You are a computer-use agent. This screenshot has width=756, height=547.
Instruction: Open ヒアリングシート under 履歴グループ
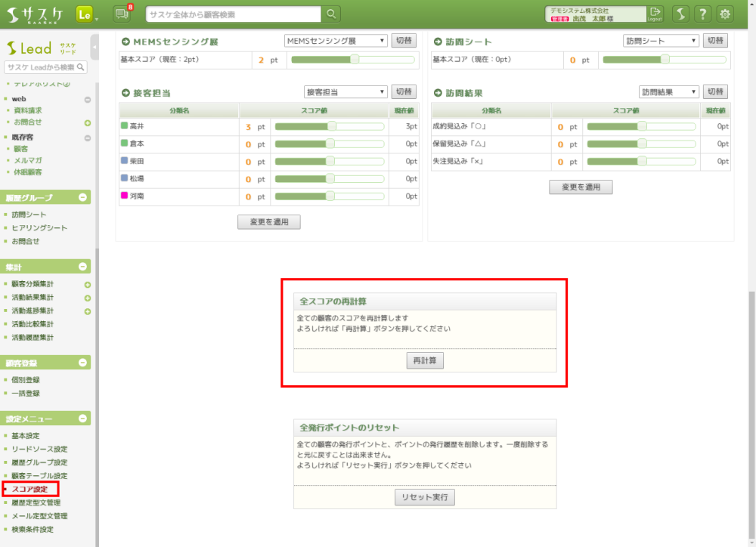coord(39,228)
